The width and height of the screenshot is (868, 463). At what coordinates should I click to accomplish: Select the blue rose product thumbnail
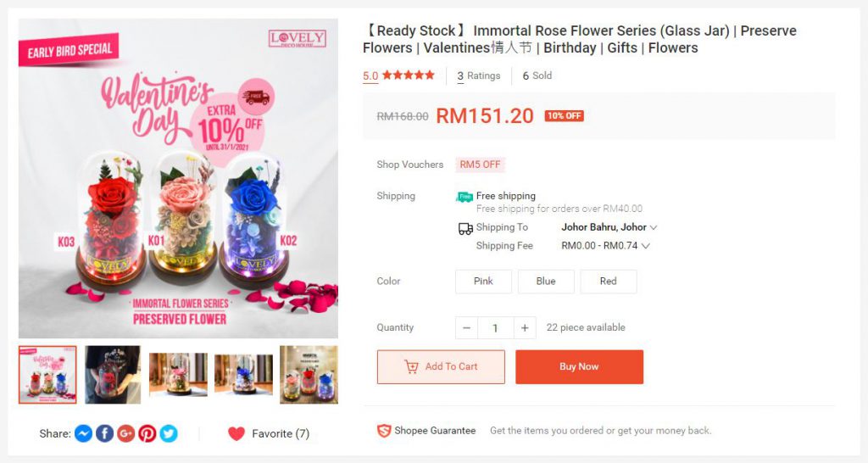(243, 375)
